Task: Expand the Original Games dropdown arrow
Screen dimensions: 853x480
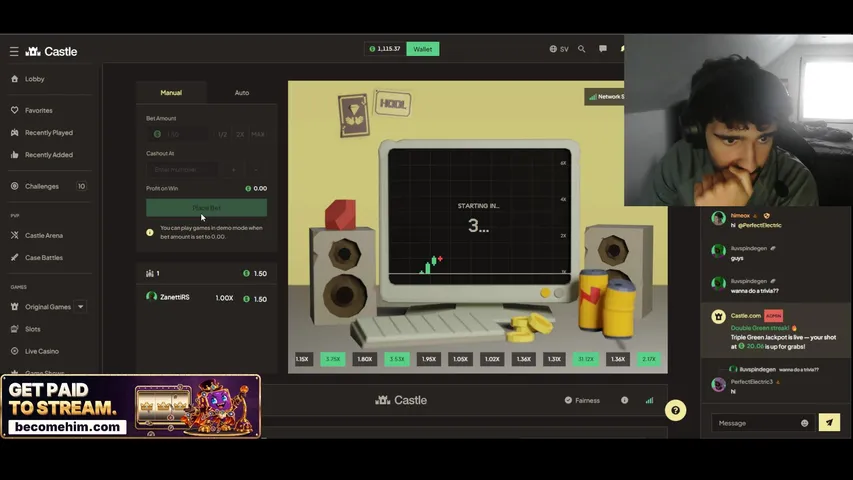Action: 81,307
